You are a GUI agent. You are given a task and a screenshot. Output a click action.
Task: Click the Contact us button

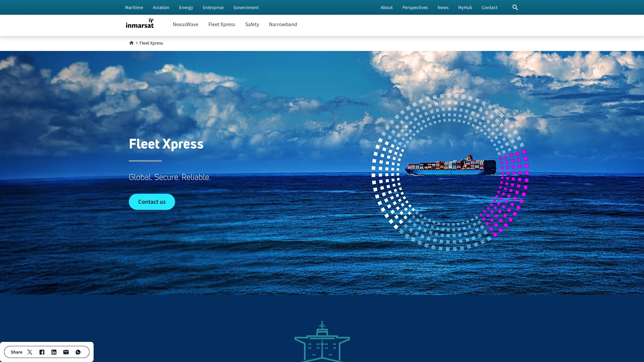coord(152,202)
